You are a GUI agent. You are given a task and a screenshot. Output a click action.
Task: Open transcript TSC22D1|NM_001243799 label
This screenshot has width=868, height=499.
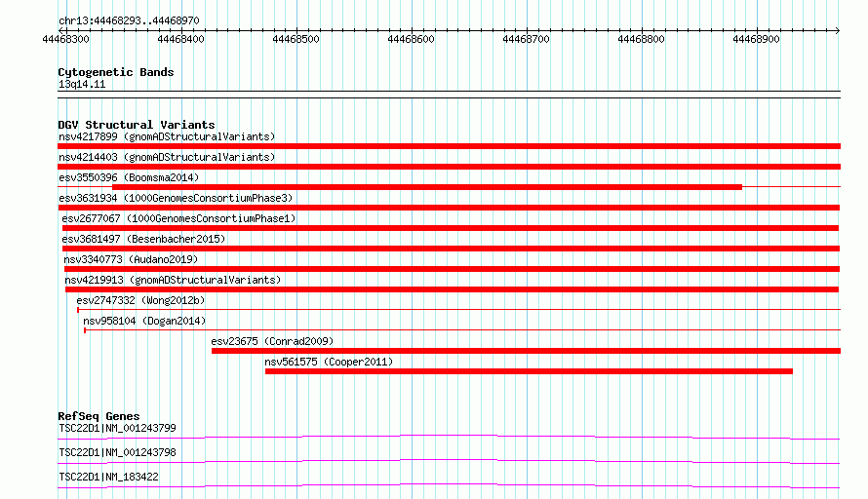point(117,428)
